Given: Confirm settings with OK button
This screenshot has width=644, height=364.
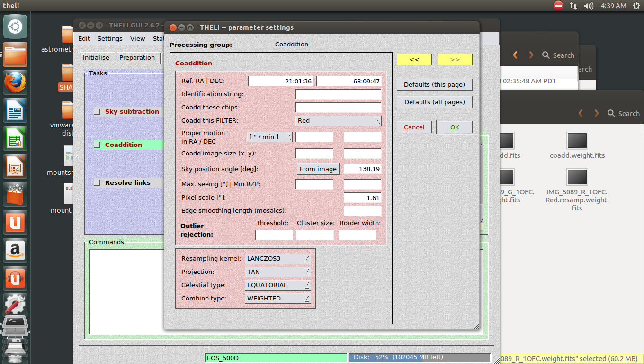Looking at the screenshot, I should coord(455,127).
